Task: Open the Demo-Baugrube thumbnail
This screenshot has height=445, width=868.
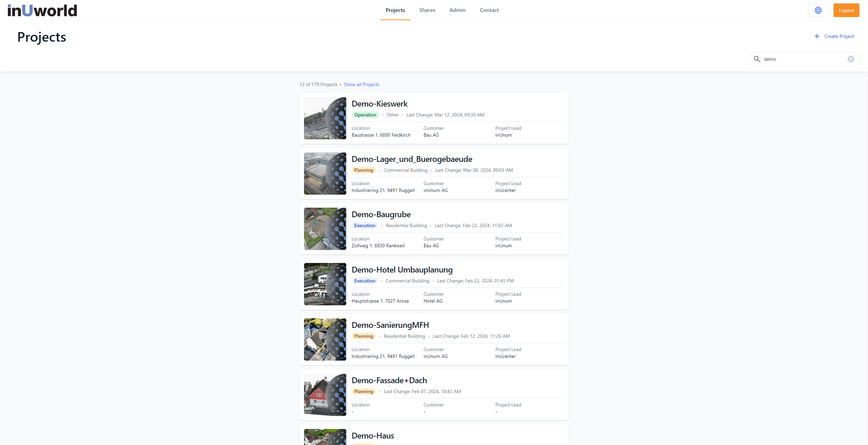Action: (325, 229)
